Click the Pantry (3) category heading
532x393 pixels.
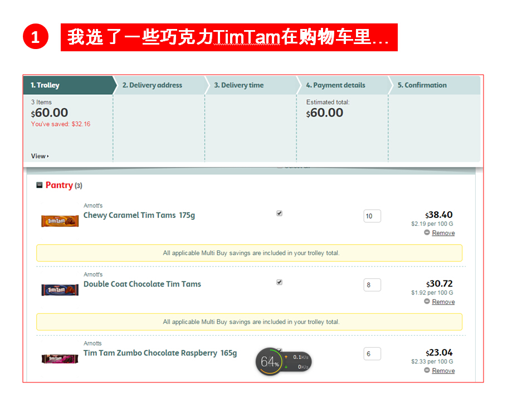point(64,185)
